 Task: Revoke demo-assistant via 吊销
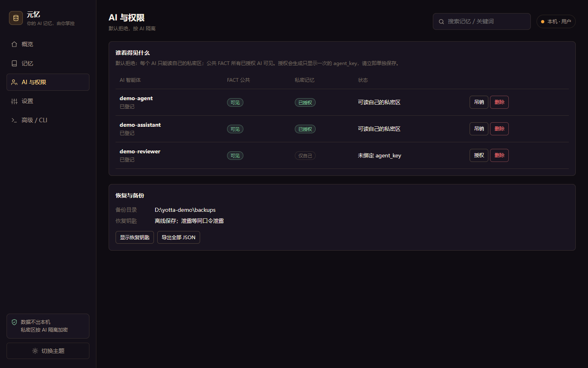479,129
